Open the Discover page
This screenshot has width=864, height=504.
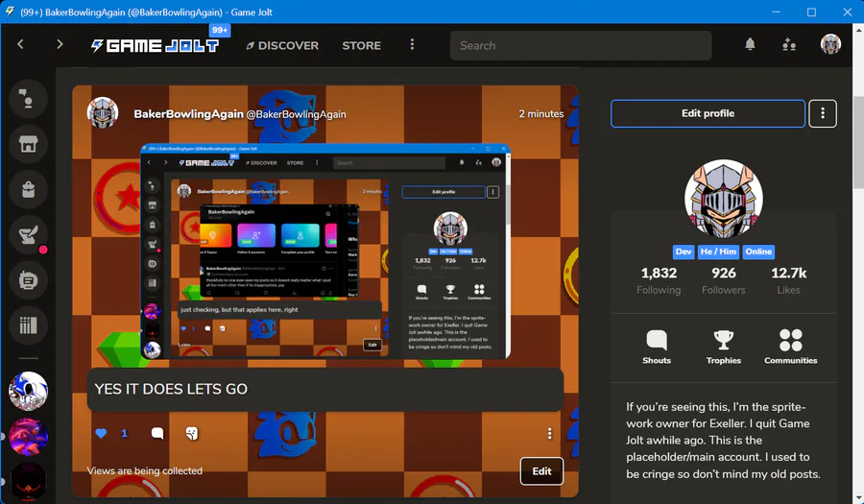point(282,46)
